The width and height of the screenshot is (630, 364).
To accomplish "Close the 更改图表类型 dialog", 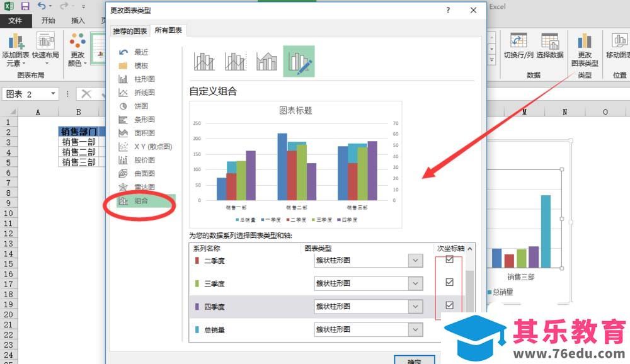I will click(473, 11).
